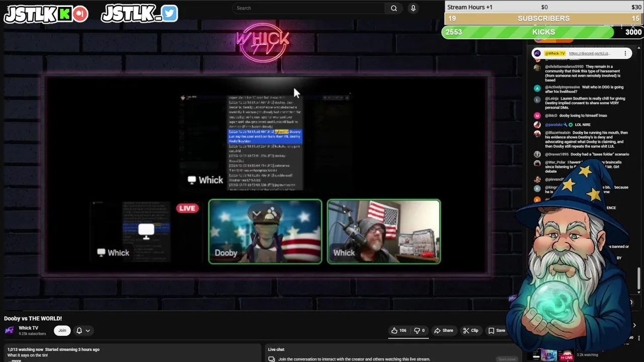Viewport: 644px width, 362px height.
Task: Click the Stream Hours +1 goal bar
Action: [x=544, y=7]
